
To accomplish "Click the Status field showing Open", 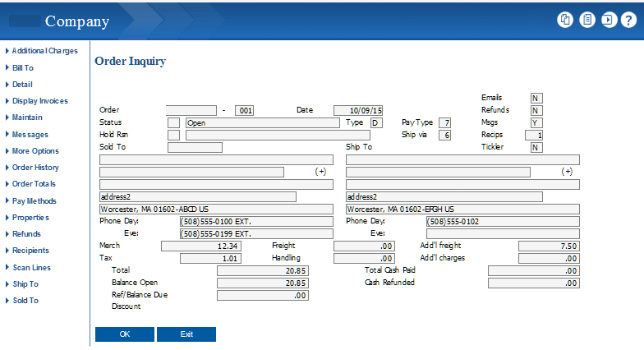I will pyautogui.click(x=261, y=122).
